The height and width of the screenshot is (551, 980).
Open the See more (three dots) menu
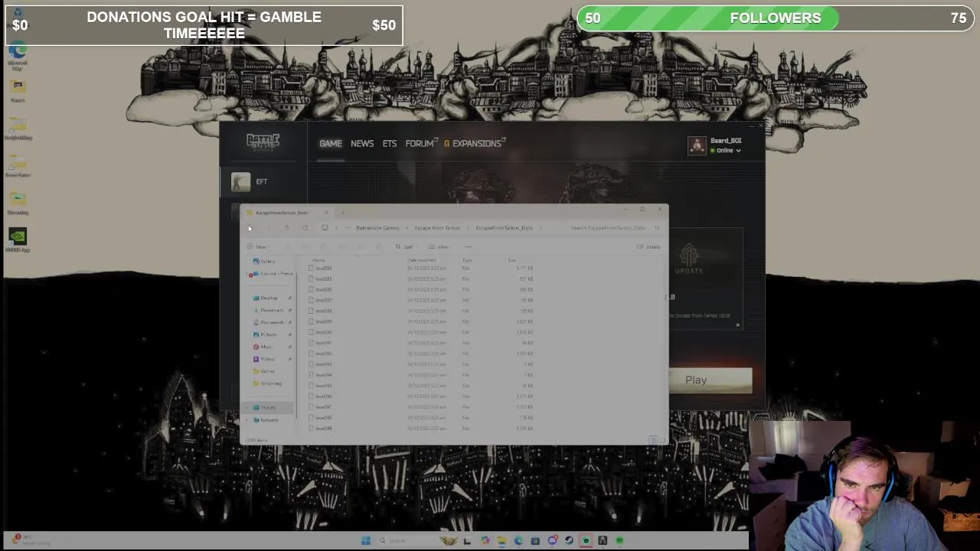tap(468, 246)
